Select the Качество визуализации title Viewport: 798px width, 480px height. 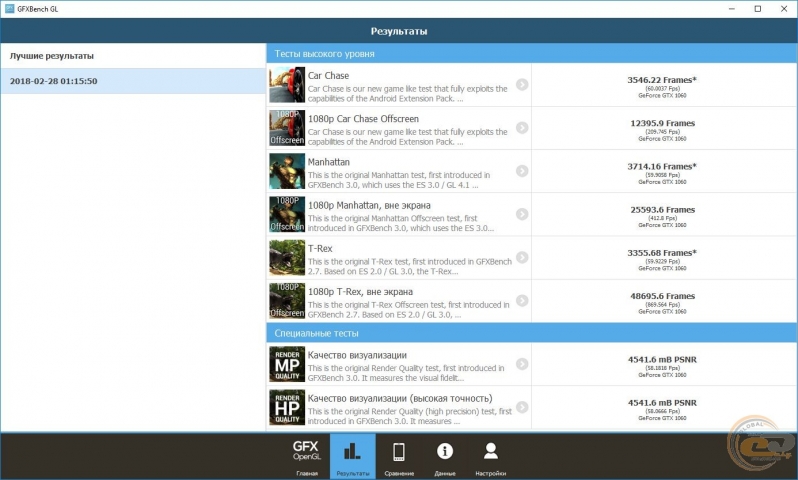[357, 355]
